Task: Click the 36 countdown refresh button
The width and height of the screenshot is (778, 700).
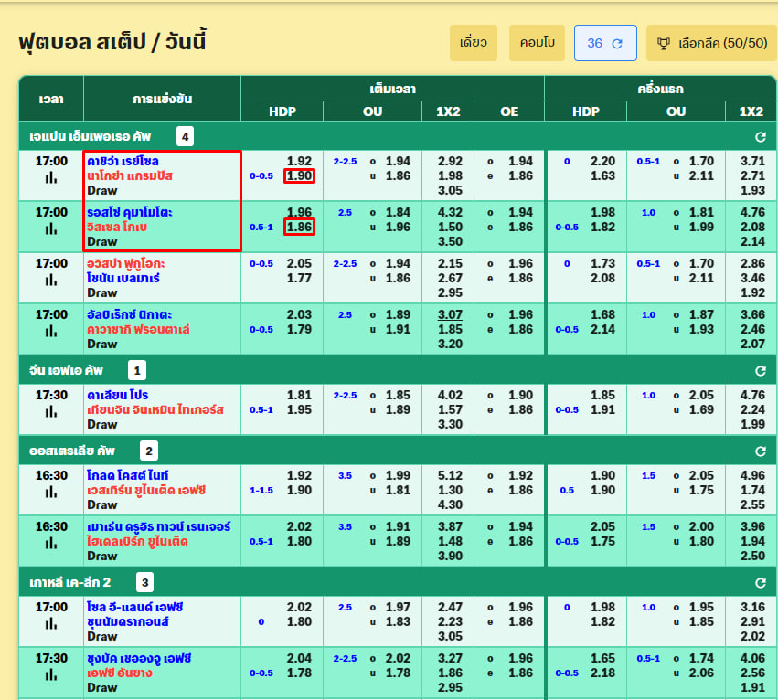Action: (x=604, y=43)
